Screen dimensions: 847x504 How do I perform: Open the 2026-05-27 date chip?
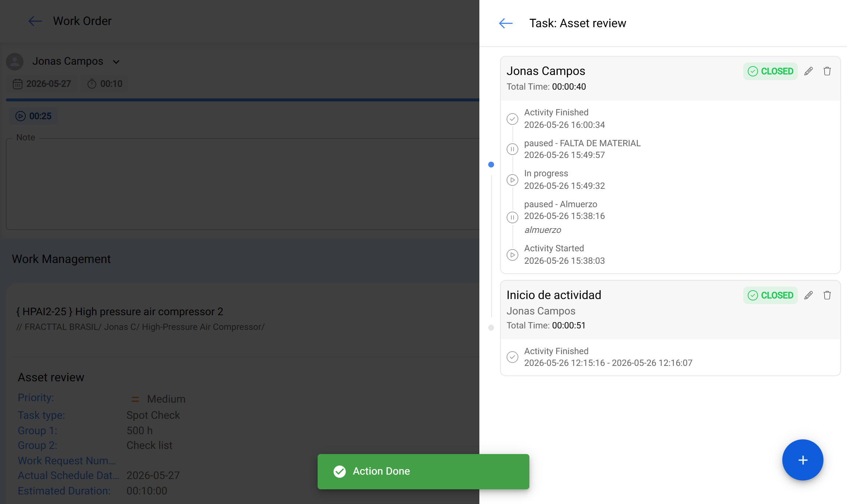click(x=42, y=84)
